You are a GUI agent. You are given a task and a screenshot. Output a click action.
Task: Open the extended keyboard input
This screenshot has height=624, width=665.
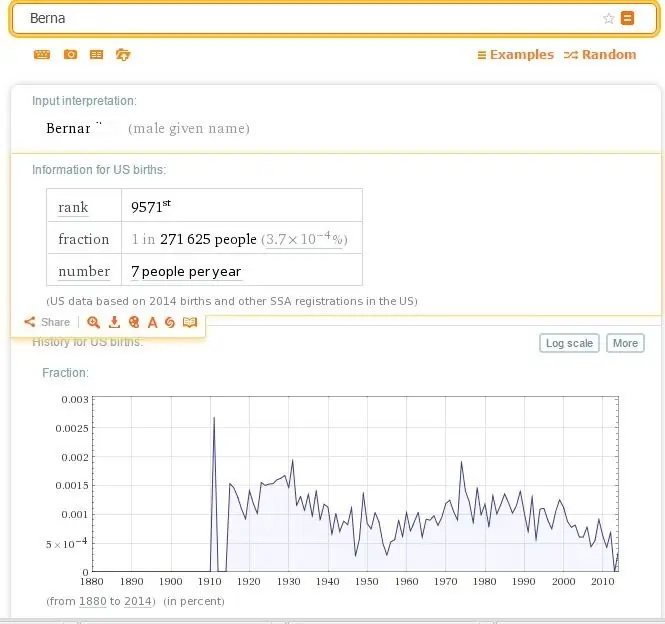pyautogui.click(x=41, y=55)
